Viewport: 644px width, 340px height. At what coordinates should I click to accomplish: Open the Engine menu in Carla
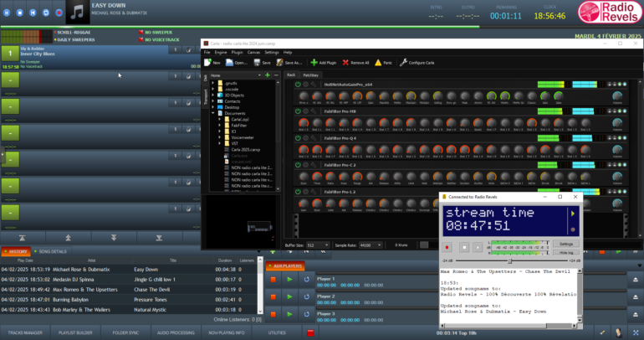click(221, 52)
